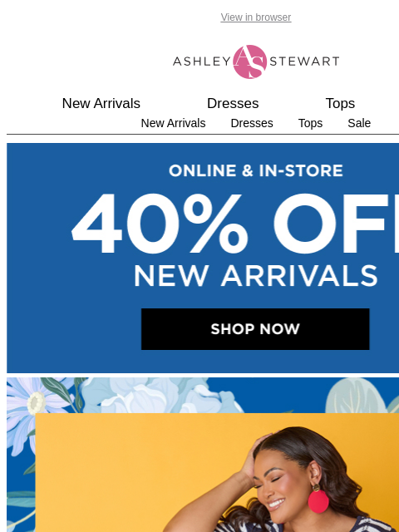
Task: Click the SHOP NOW black button
Action: [x=255, y=329]
